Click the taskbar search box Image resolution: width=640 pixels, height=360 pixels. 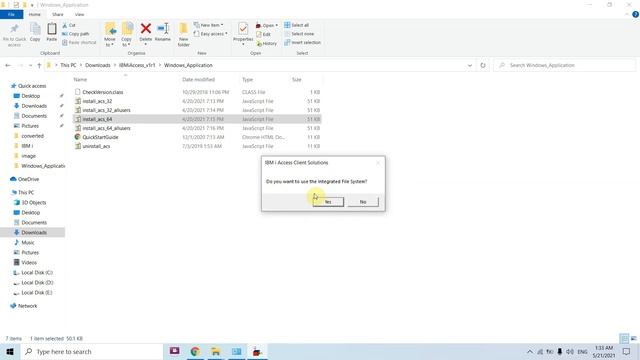(x=91, y=351)
